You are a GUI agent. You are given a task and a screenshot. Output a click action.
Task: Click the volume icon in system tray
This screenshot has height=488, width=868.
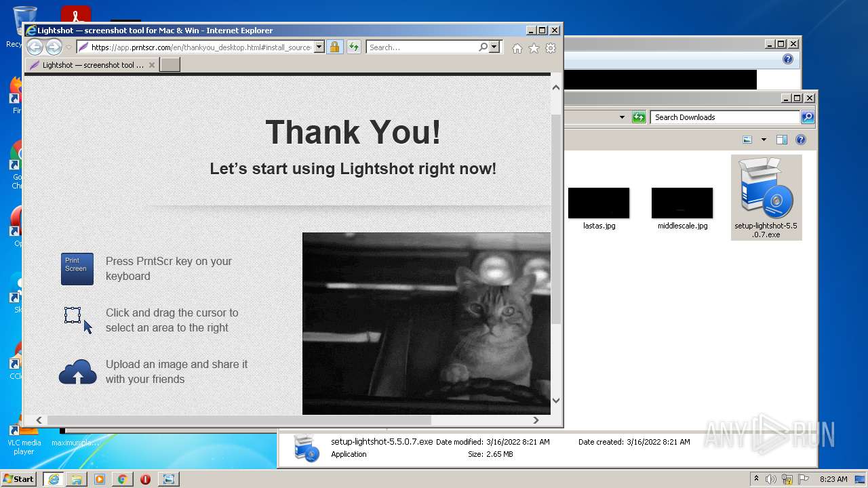(771, 479)
